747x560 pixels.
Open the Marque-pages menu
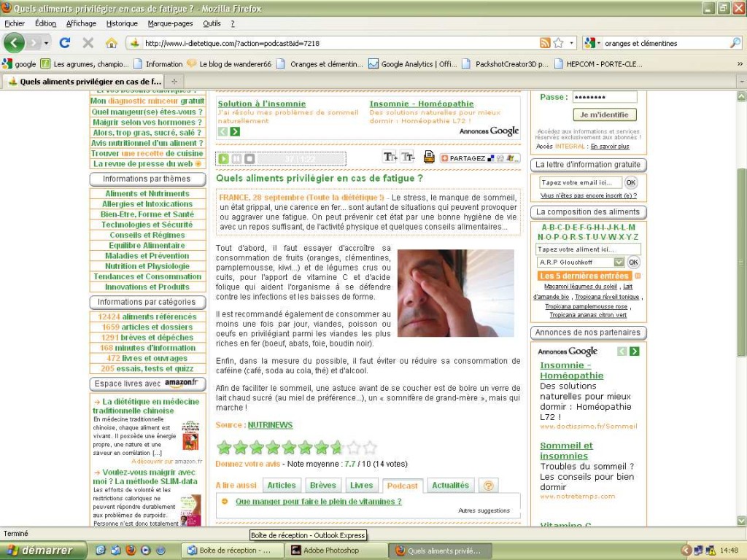point(170,23)
